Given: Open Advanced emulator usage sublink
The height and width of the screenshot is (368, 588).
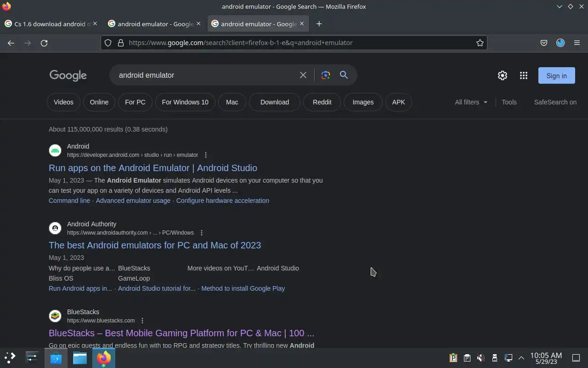Looking at the screenshot, I should click(133, 201).
